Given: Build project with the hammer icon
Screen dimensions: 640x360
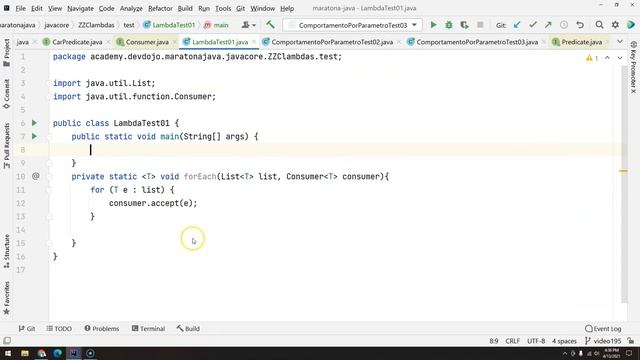Looking at the screenshot, I should (270, 25).
